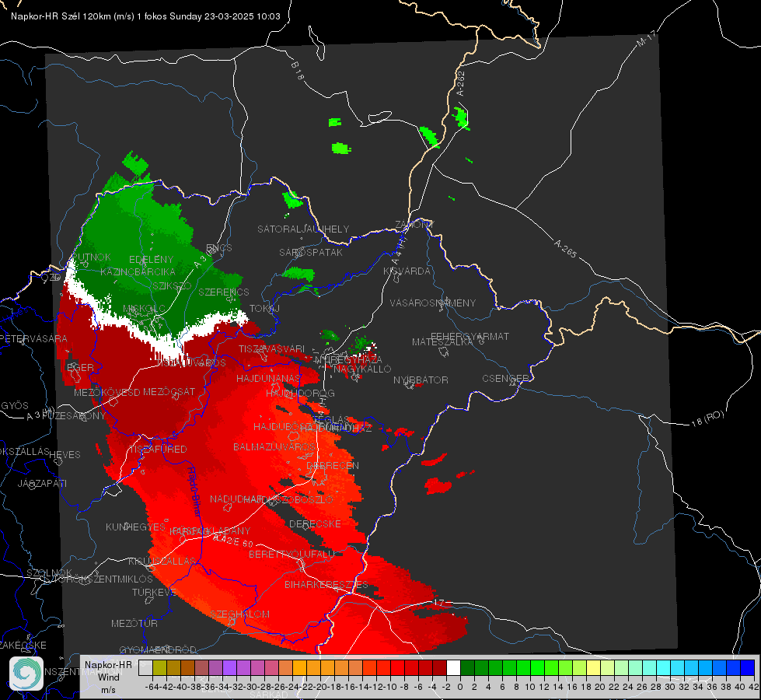
Task: Click the leftmost light gray legend swatch
Action: coord(145,668)
